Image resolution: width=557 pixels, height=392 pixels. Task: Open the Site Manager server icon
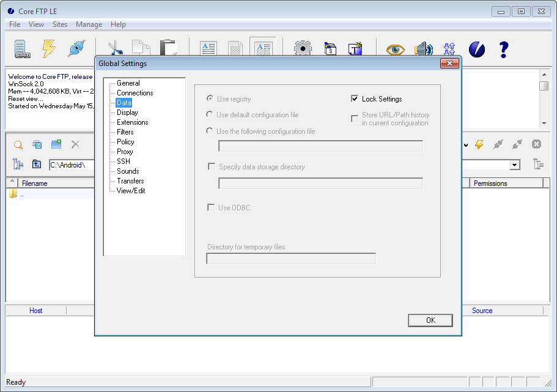coord(22,49)
